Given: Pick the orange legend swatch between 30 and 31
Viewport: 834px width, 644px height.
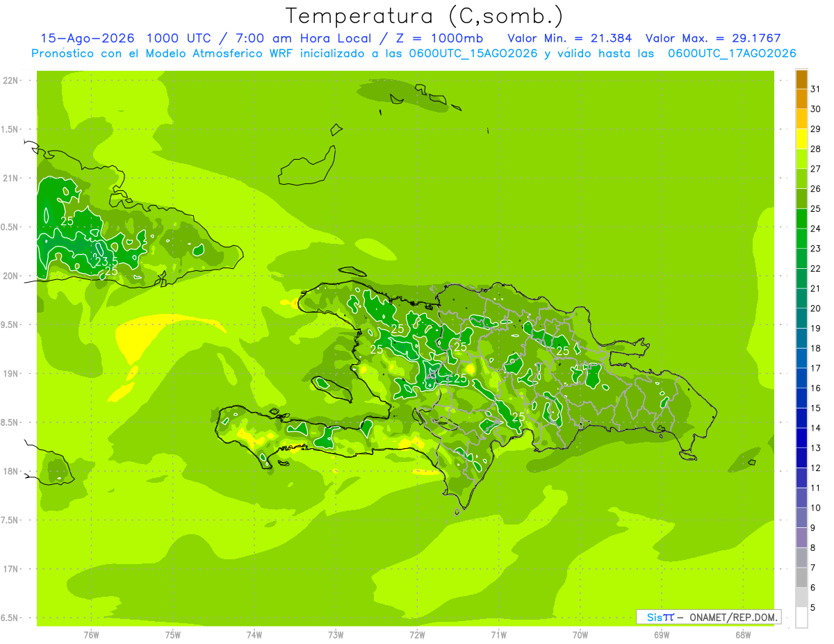Looking at the screenshot, I should pos(801,99).
